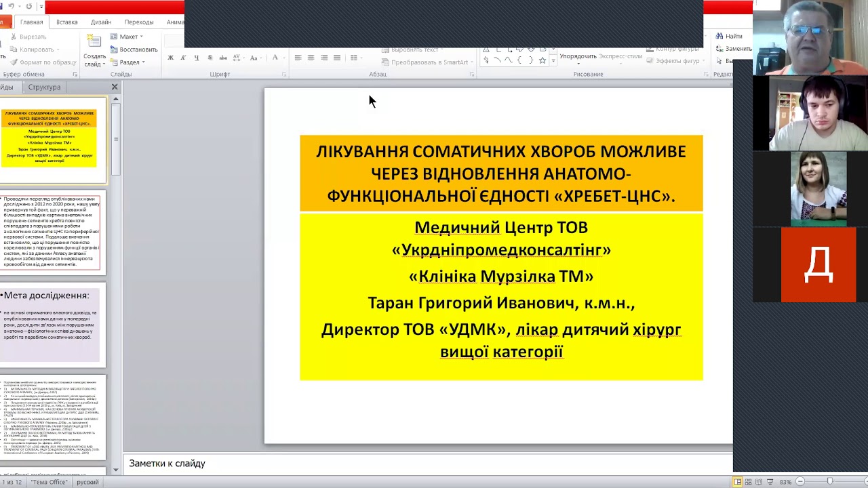This screenshot has height=488, width=868.
Task: Switch to Reading view icon
Action: pyautogui.click(x=760, y=482)
